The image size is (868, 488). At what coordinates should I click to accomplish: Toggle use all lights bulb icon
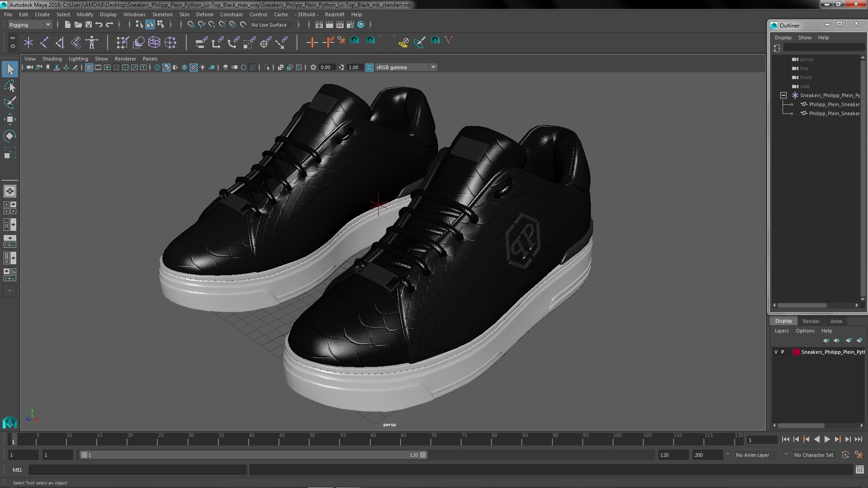click(x=203, y=67)
